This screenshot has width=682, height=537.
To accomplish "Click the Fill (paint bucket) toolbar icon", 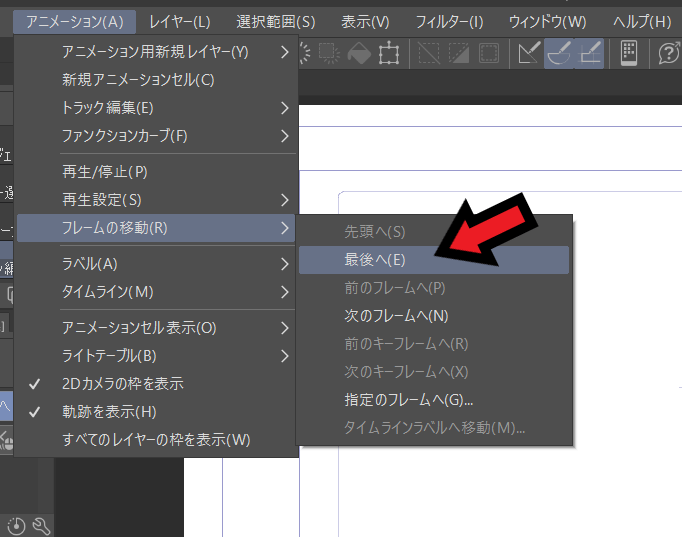I will coord(359,53).
